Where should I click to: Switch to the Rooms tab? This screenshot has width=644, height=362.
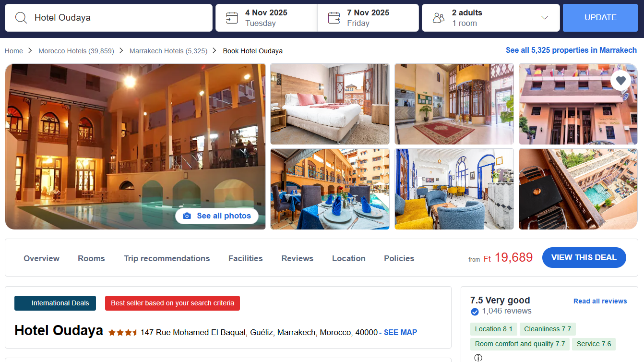91,258
